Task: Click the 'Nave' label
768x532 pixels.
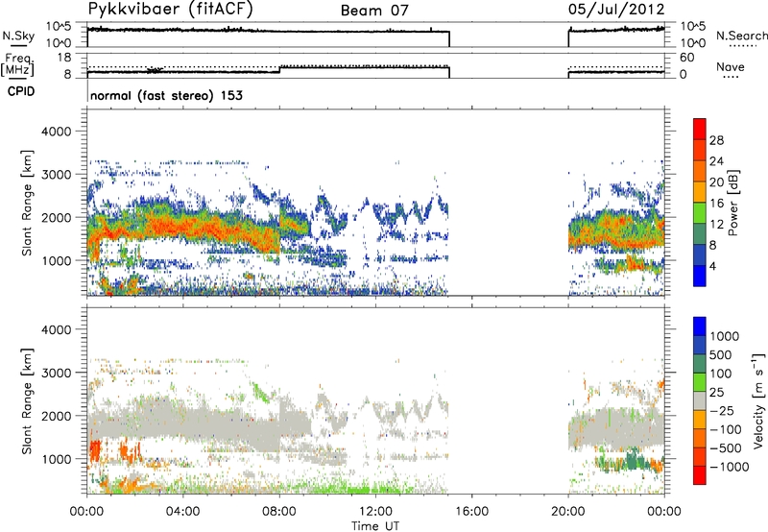Action: (x=730, y=67)
